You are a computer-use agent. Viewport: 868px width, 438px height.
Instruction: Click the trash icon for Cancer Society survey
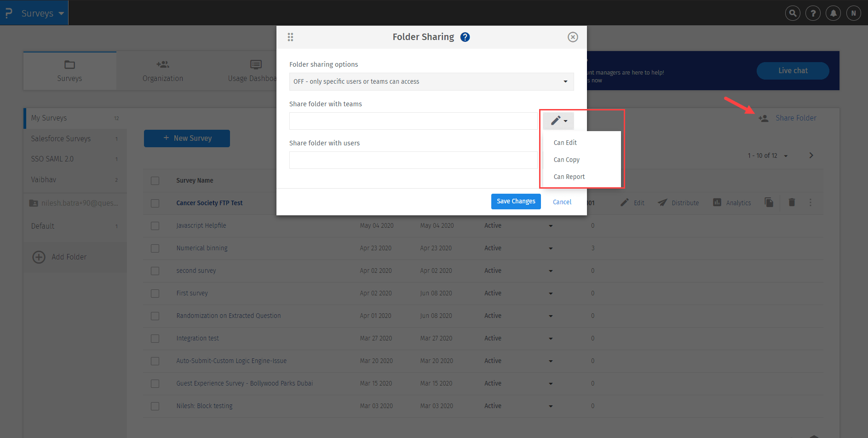(x=792, y=202)
